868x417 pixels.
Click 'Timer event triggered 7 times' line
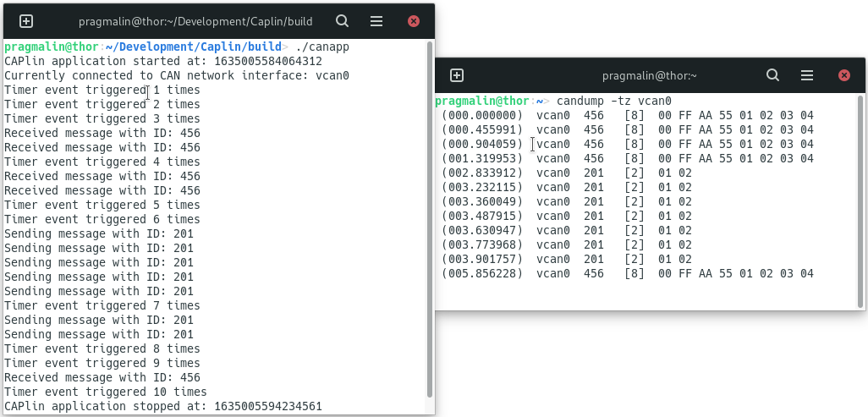(102, 305)
